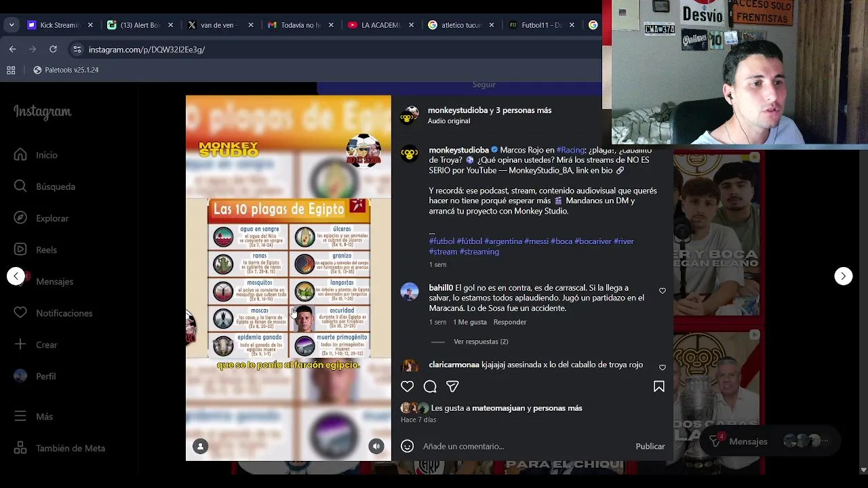
Task: Reload the page in browser
Action: pyautogui.click(x=53, y=49)
